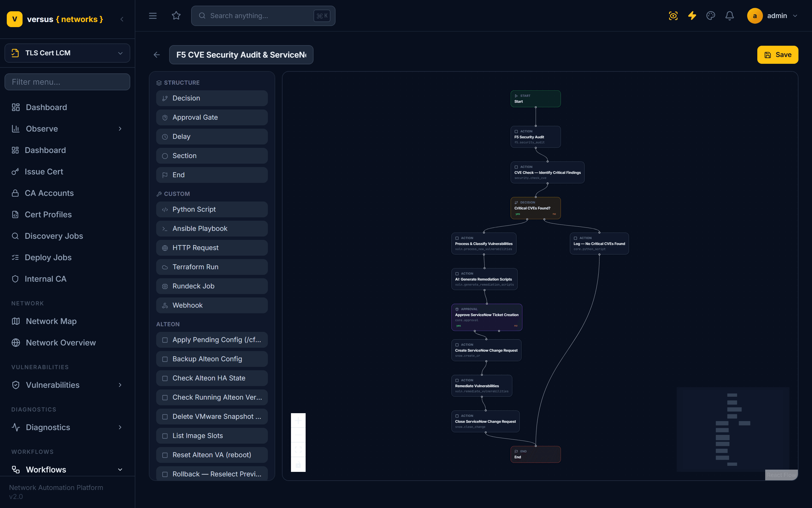
Task: Open the admin user dropdown arrow
Action: (795, 16)
